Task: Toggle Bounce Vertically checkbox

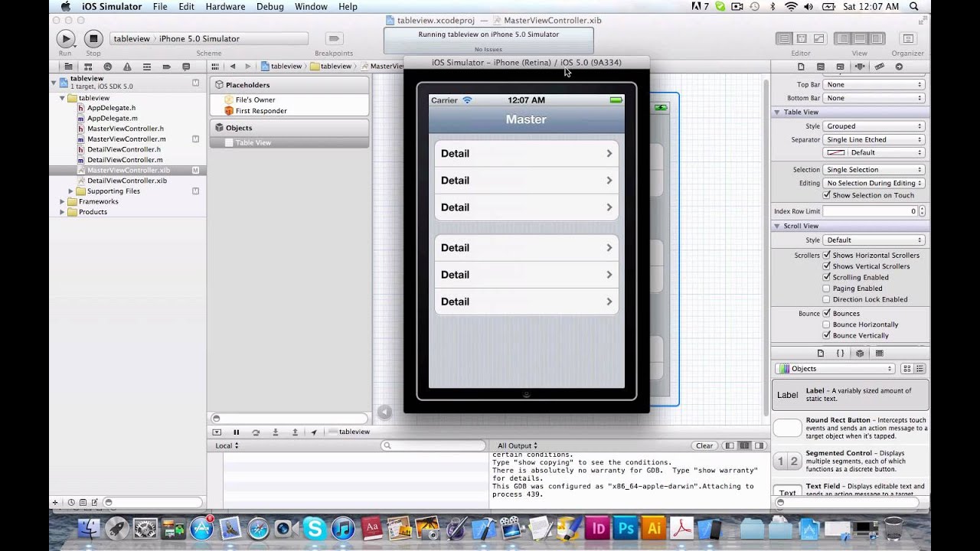Action: coord(827,335)
